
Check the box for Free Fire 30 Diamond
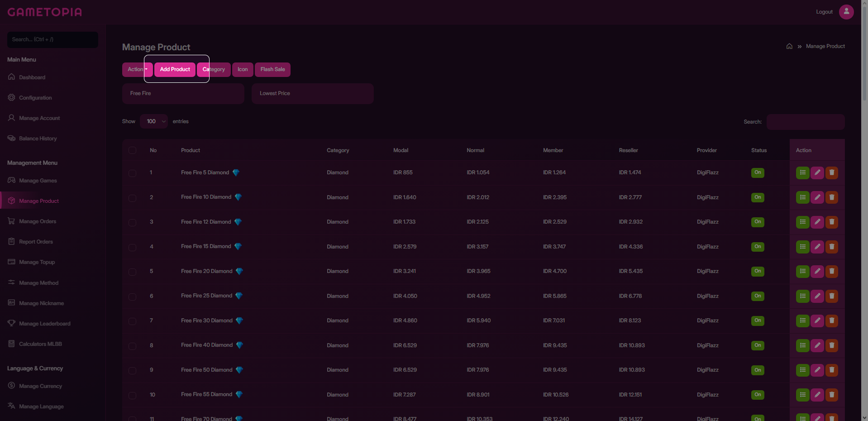[132, 321]
